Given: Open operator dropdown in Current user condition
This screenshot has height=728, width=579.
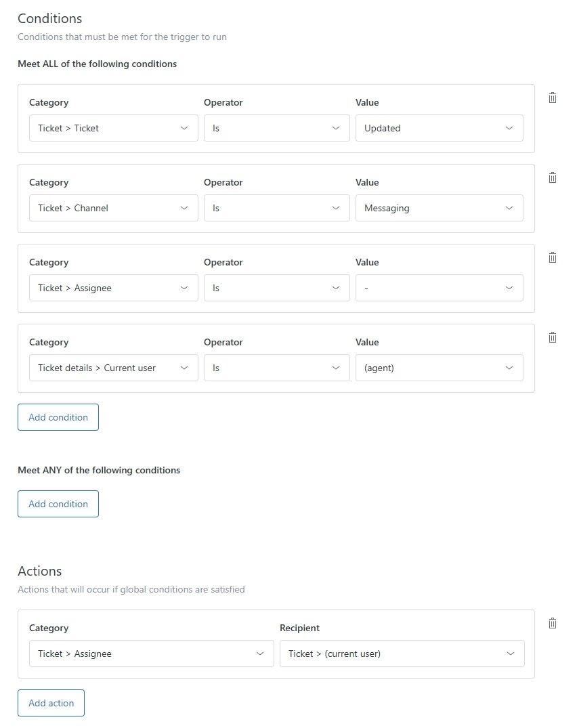Looking at the screenshot, I should coord(276,368).
